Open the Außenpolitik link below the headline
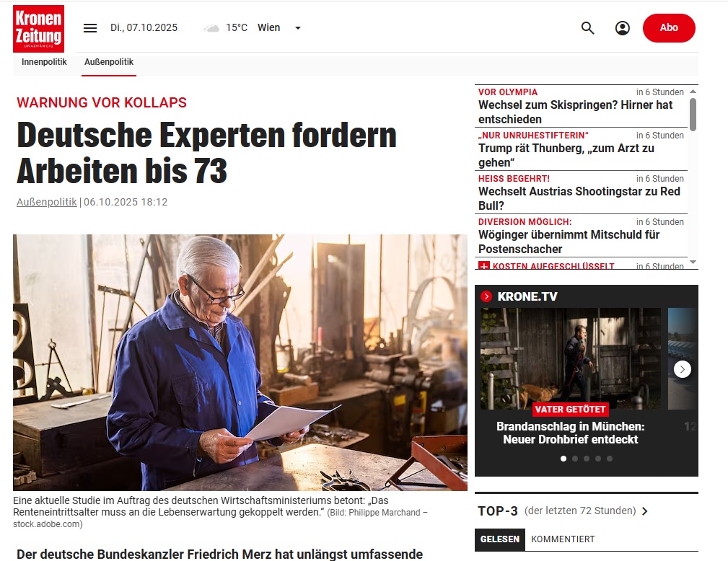The width and height of the screenshot is (728, 561). [x=46, y=203]
